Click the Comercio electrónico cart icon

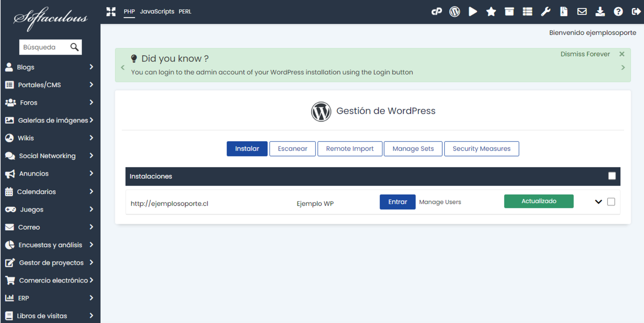pyautogui.click(x=10, y=280)
